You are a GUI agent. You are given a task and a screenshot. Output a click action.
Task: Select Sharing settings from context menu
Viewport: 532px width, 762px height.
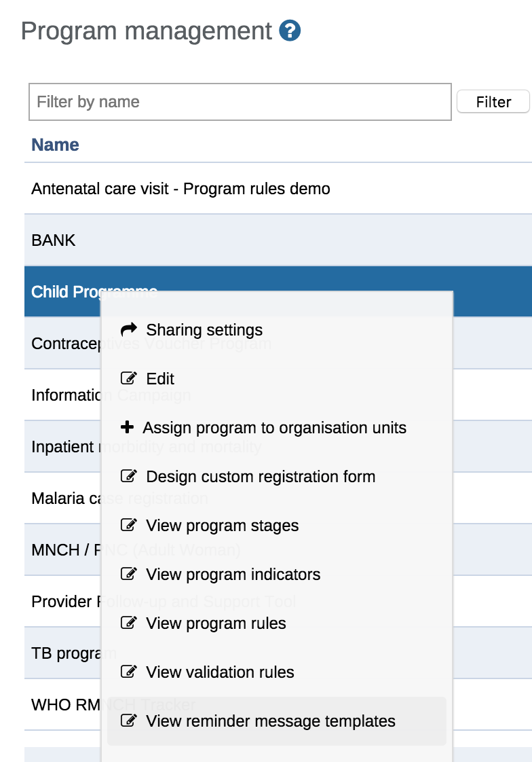(x=204, y=330)
